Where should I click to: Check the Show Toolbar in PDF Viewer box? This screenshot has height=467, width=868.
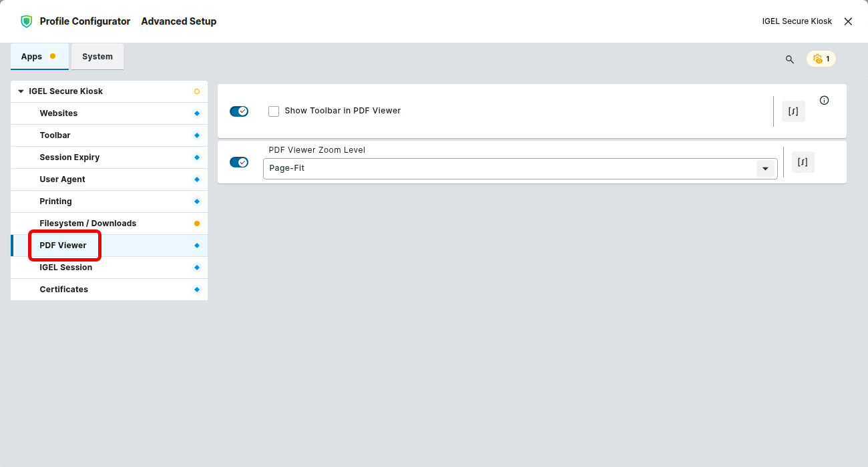(x=274, y=111)
